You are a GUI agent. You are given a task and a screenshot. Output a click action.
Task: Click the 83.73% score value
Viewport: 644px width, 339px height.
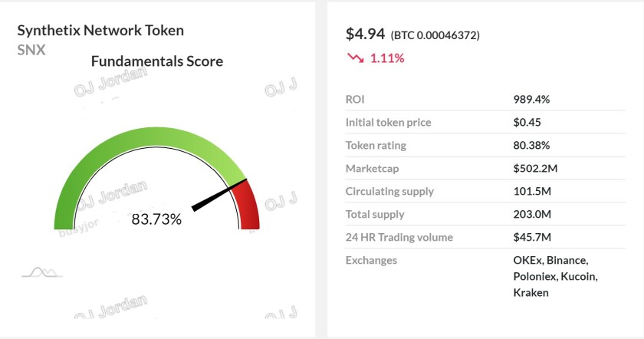tap(156, 219)
